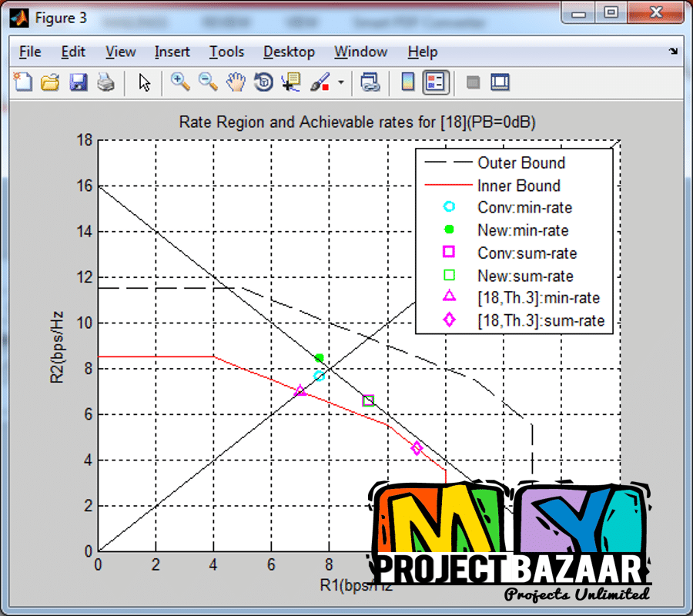This screenshot has height=616, width=693.
Task: Click the Hide Plot Tools button
Action: (474, 82)
